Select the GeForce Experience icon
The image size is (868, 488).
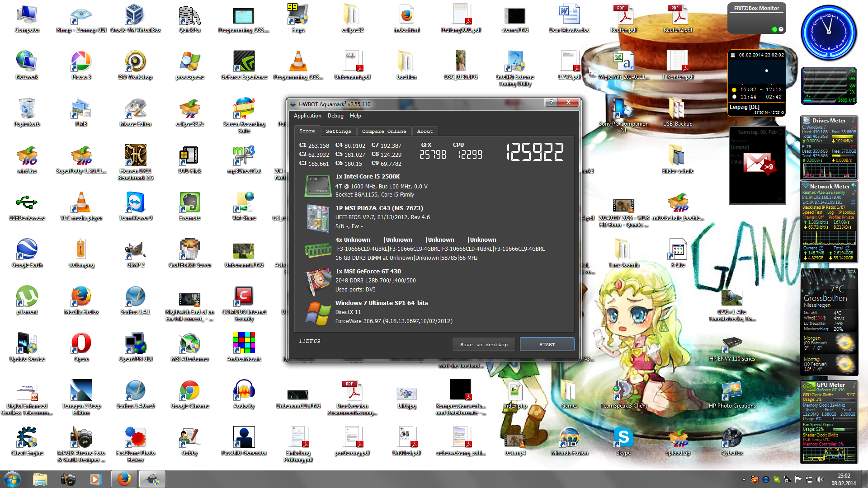click(244, 66)
